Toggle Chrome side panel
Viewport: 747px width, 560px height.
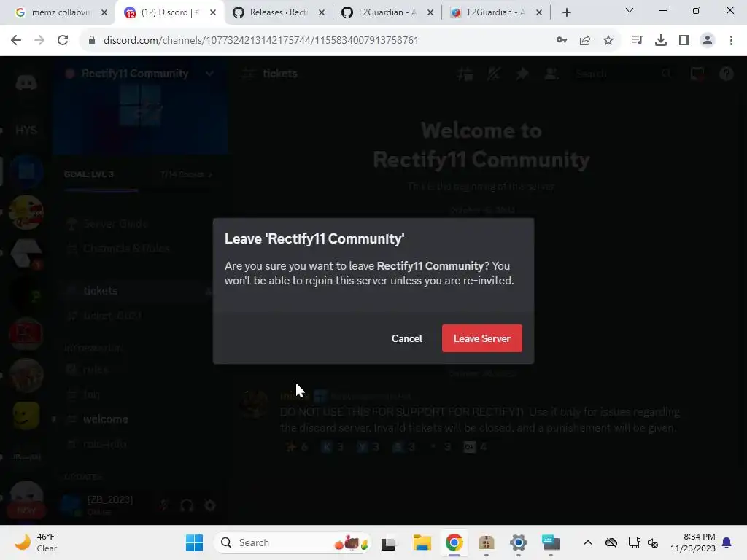point(684,40)
